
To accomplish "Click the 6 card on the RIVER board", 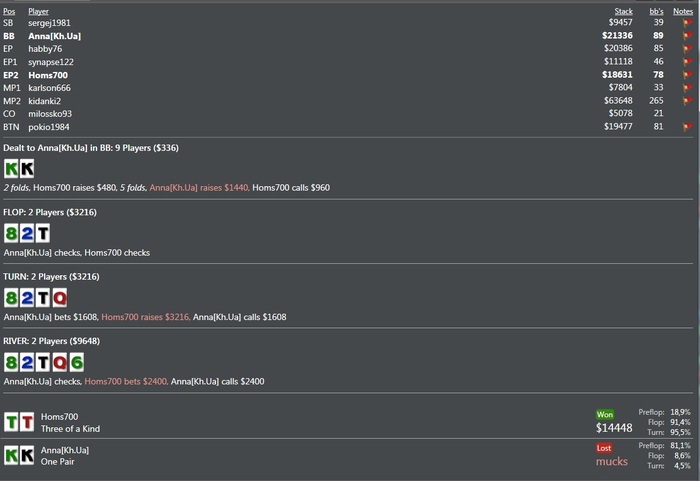I will (75, 362).
